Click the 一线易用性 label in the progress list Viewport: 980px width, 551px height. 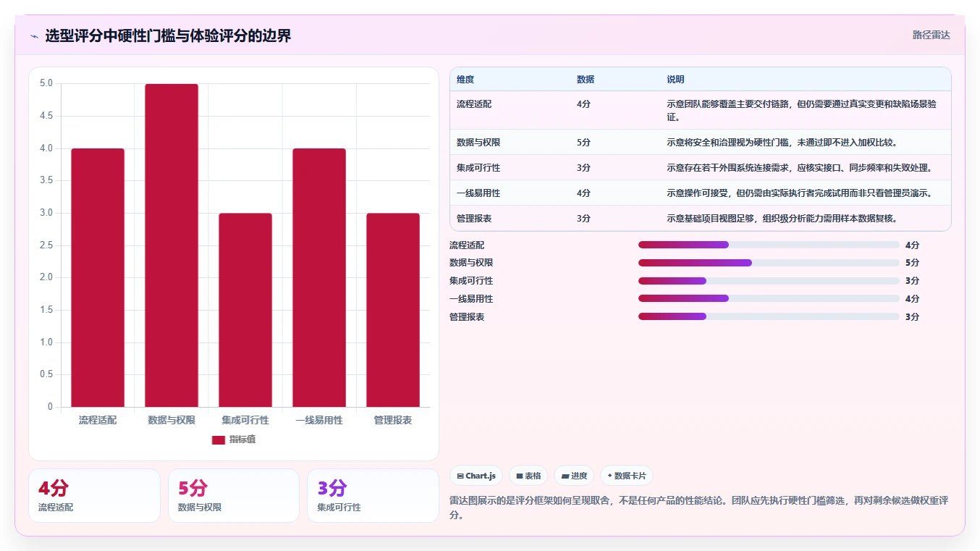pyautogui.click(x=471, y=298)
